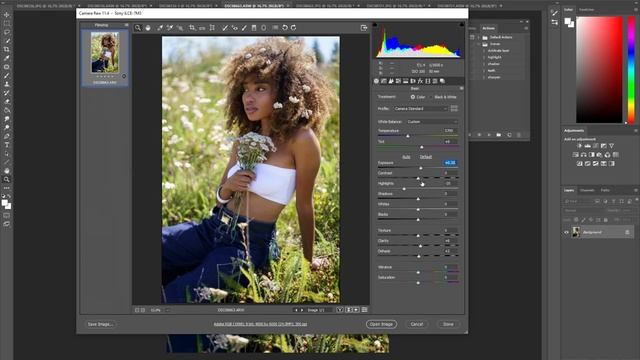Open the Tone Curve panel tab icon
Screen dimensions: 640x360
[384, 81]
